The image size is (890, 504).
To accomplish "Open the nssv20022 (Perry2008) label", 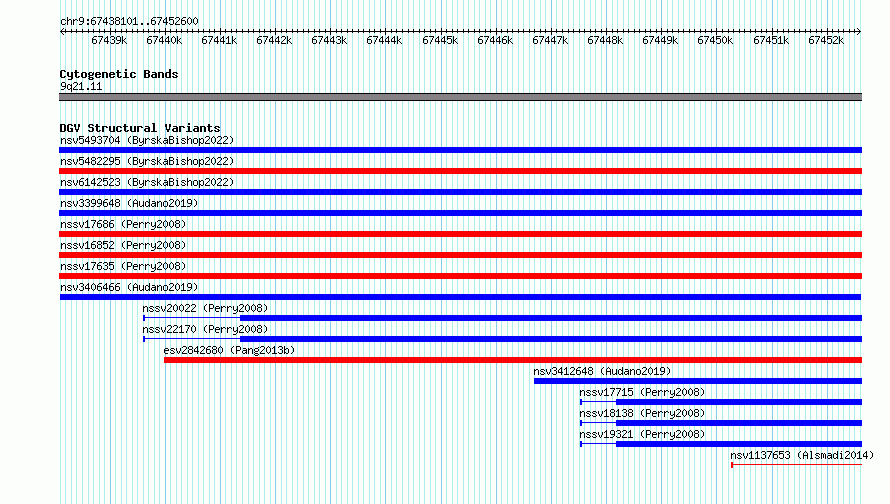I will click(205, 308).
